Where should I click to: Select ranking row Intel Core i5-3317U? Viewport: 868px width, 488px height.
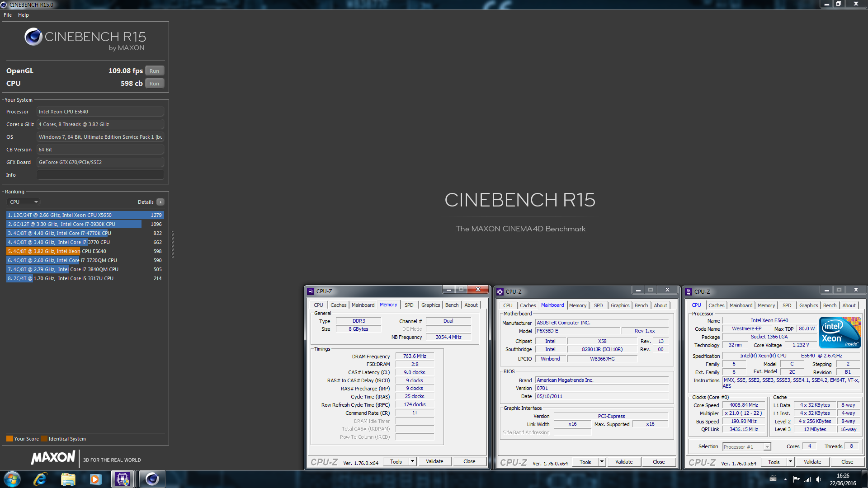coord(85,278)
